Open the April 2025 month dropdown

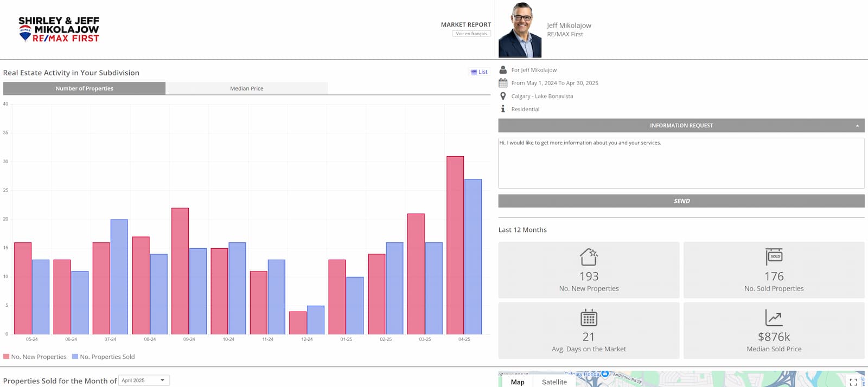[144, 380]
